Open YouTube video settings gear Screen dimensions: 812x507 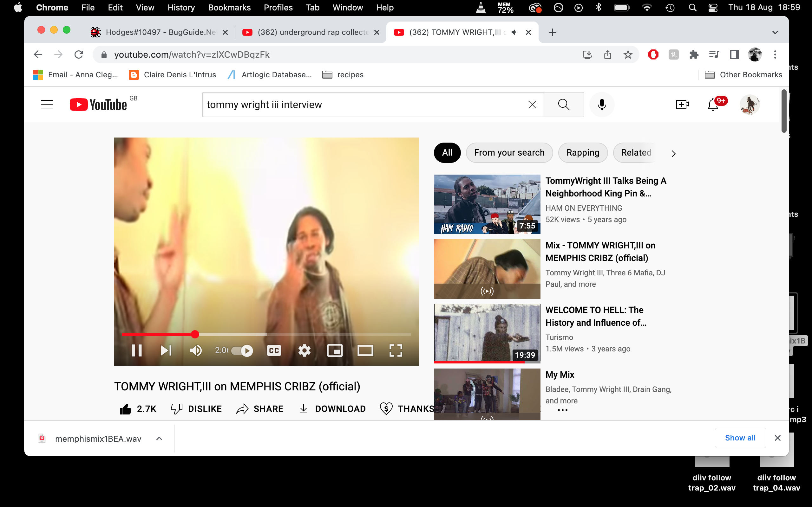coord(304,350)
